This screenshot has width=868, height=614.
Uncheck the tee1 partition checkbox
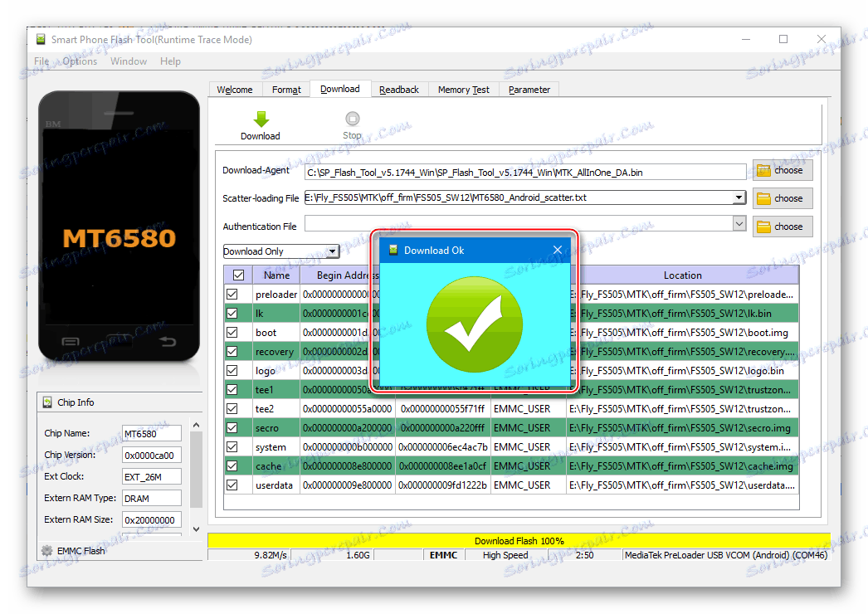point(232,390)
